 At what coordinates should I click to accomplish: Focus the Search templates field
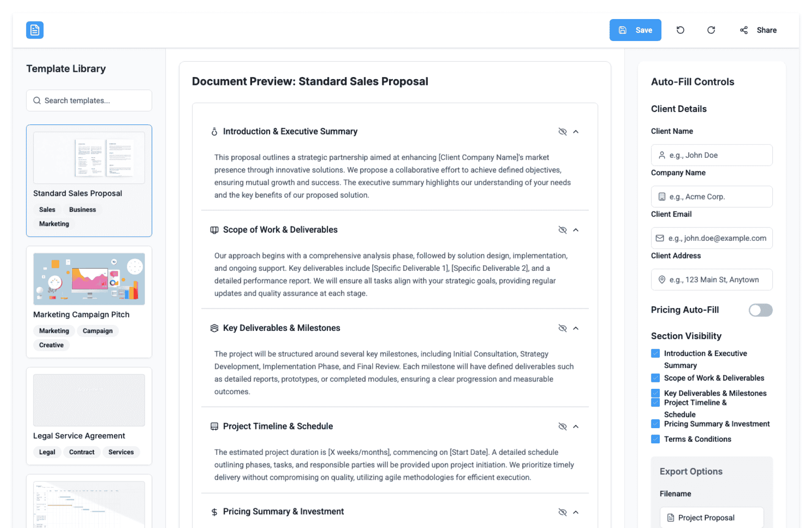point(89,101)
